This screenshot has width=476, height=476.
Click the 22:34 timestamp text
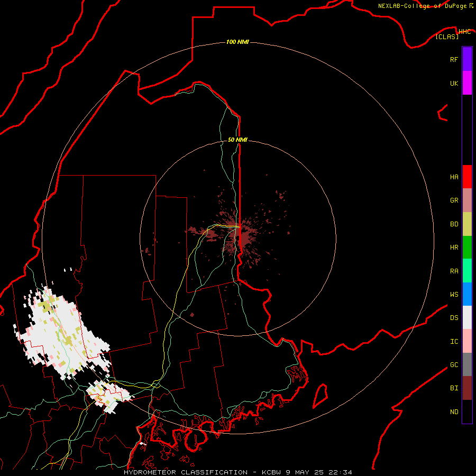(340, 472)
